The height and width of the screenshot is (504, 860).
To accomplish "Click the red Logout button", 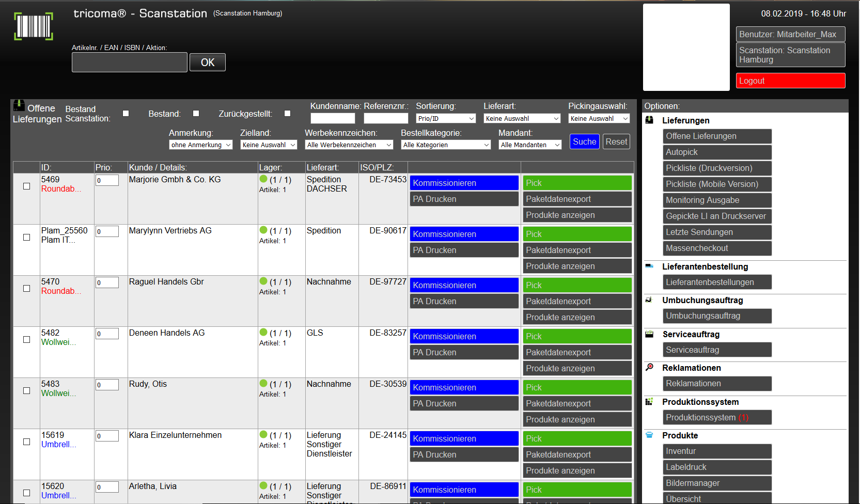I will click(790, 81).
